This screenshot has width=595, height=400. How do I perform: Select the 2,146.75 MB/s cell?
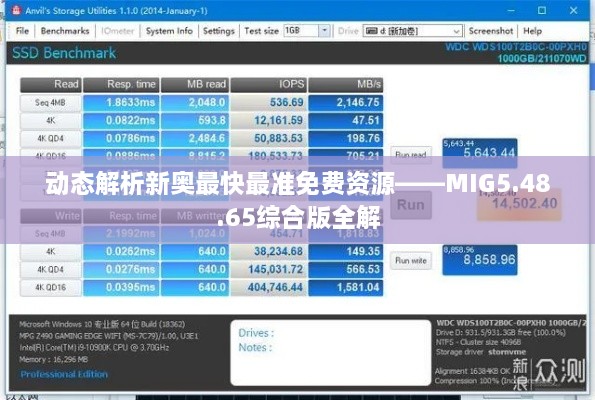click(346, 102)
